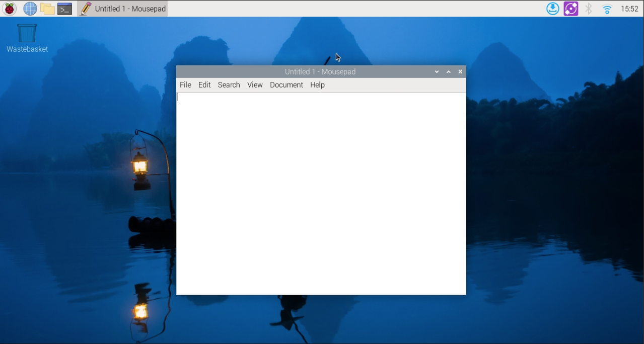Click the Untitled 1 taskbar button
The image size is (644, 344).
[x=122, y=8]
